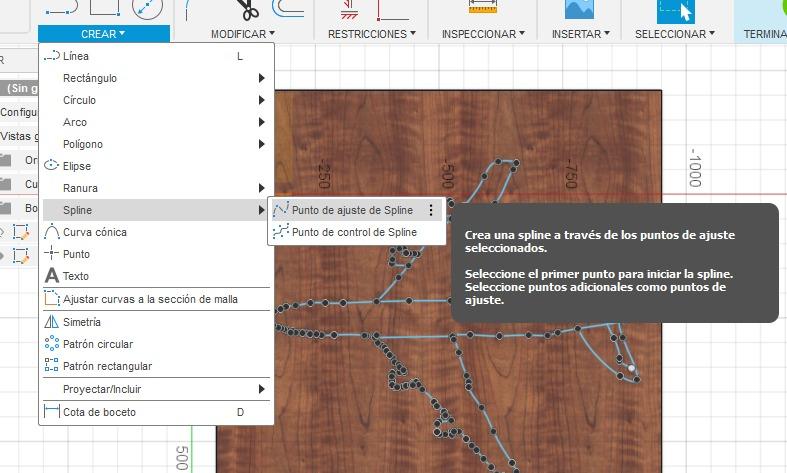Select Patrón circular option
Viewport: 787px width, 473px height.
(x=156, y=344)
